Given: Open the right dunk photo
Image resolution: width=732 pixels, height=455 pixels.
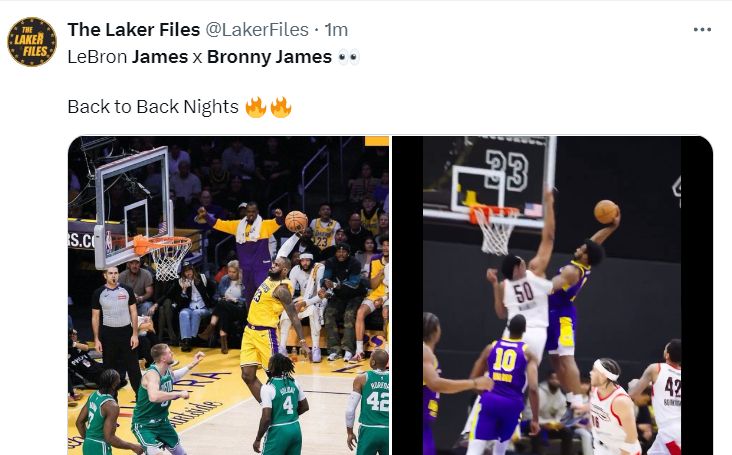Looking at the screenshot, I should pyautogui.click(x=552, y=295).
